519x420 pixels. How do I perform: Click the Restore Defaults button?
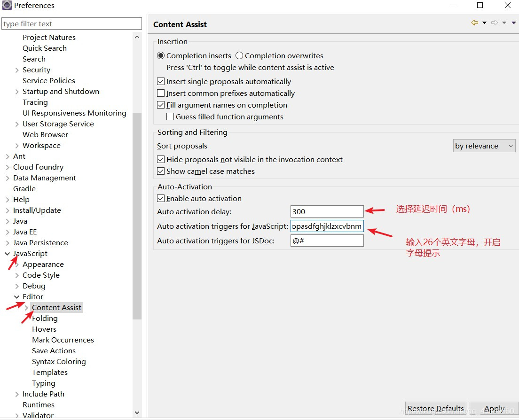click(436, 409)
